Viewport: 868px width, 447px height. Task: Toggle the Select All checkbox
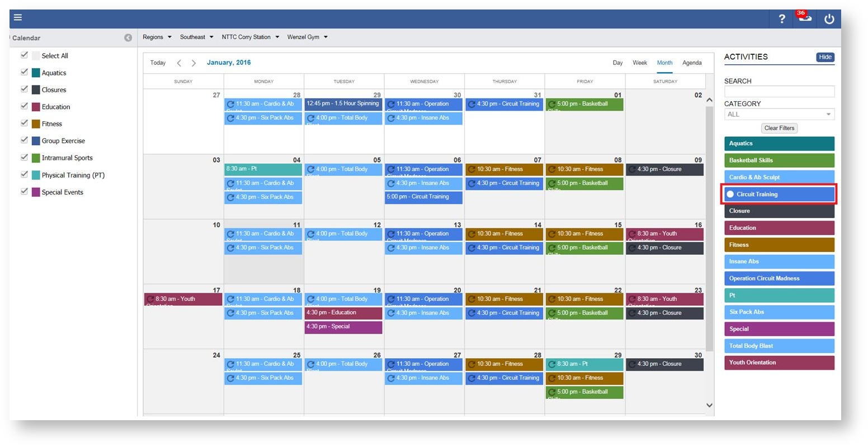24,55
